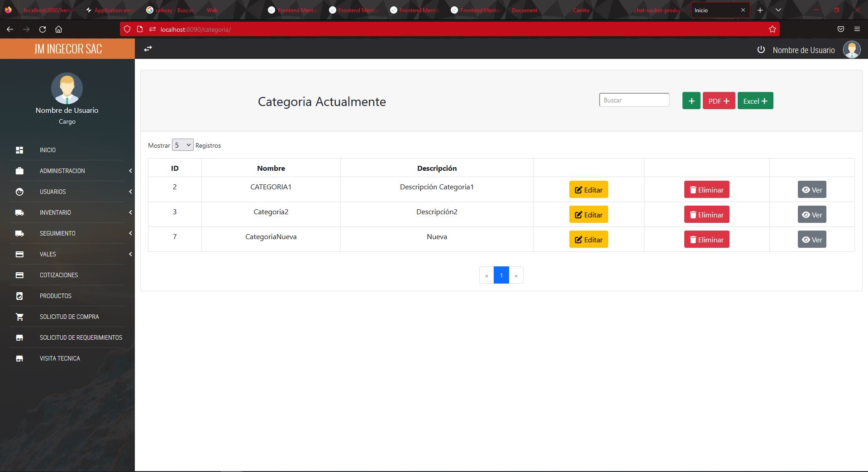Open SOLICITUD DE COMPRA menu item

[x=69, y=317]
